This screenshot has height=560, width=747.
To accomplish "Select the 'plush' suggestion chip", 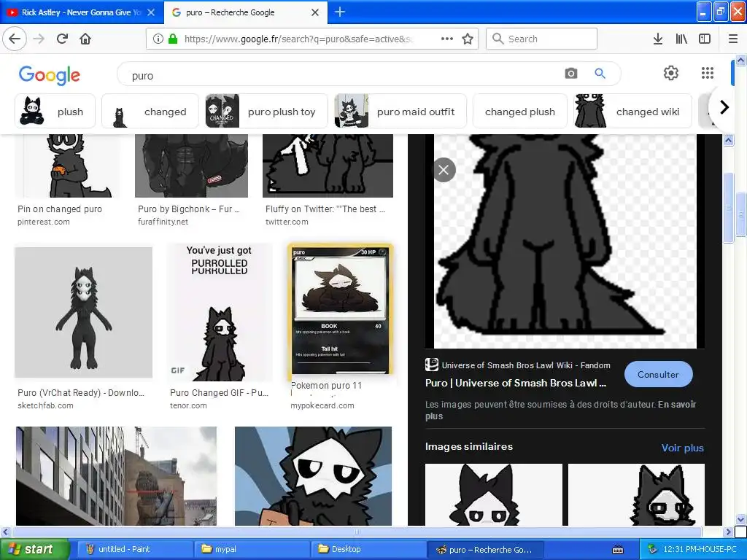I will pyautogui.click(x=55, y=112).
